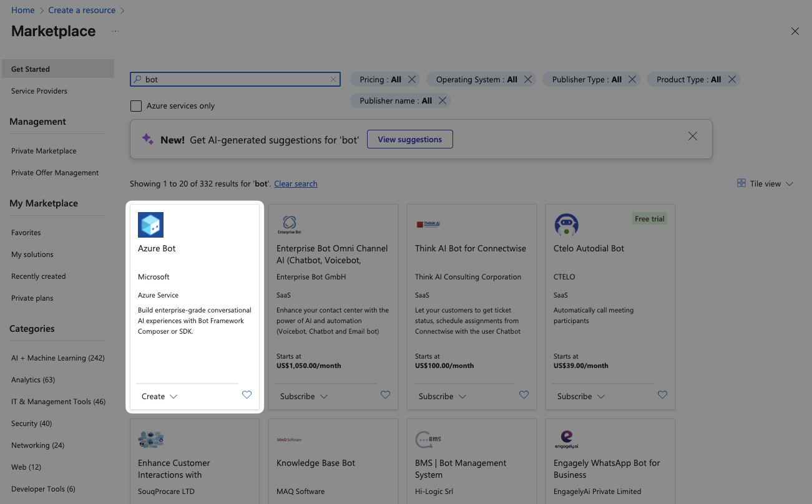812x504 pixels.
Task: Open Think AI Bot for Connectwise title
Action: 471,248
